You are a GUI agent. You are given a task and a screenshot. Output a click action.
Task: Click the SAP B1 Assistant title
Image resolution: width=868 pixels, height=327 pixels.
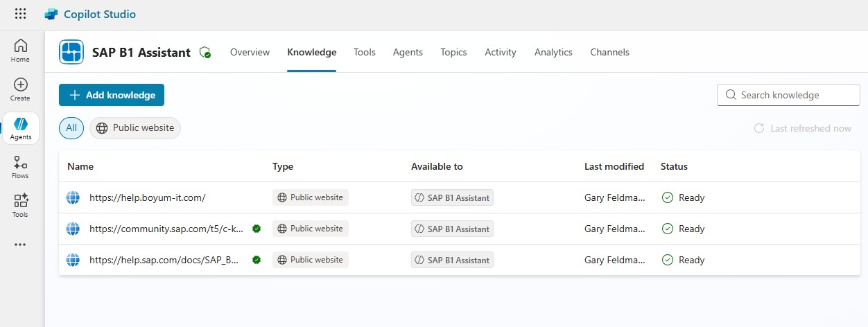click(x=141, y=52)
